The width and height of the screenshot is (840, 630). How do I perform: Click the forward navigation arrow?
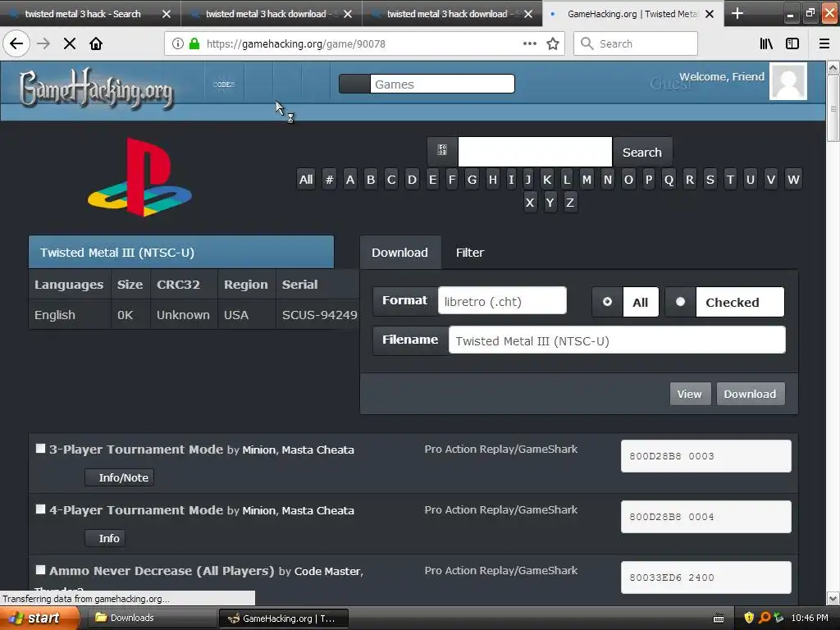43,43
